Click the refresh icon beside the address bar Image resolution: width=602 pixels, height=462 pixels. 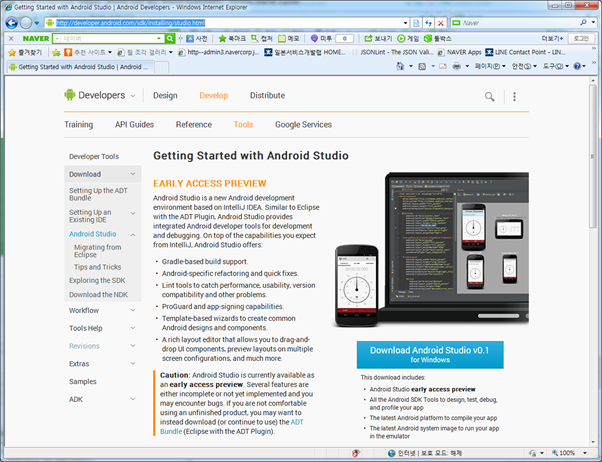pos(428,23)
